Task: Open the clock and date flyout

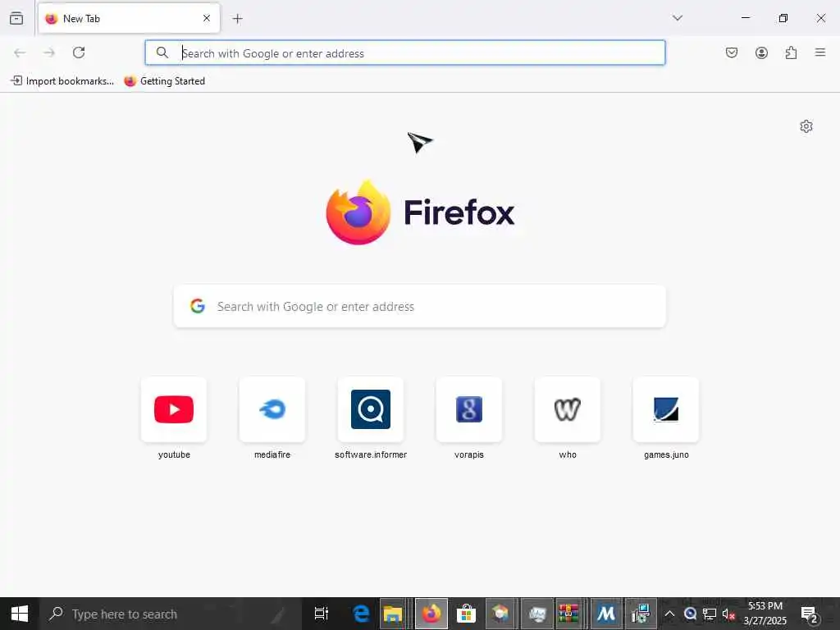Action: click(x=765, y=614)
